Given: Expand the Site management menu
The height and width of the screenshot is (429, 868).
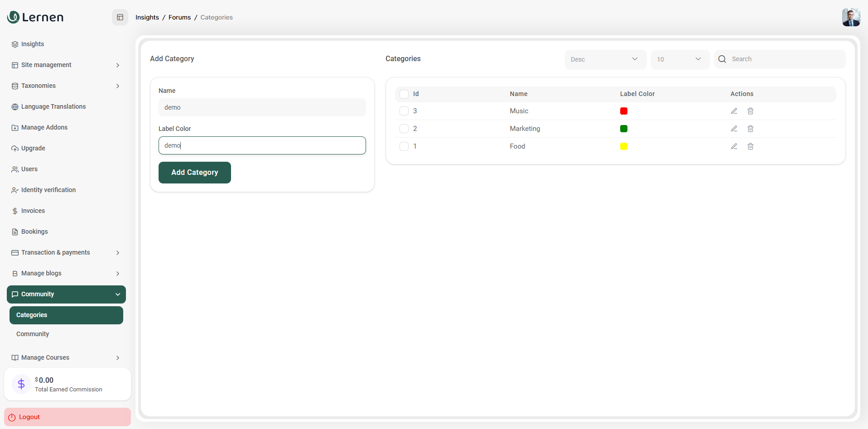Looking at the screenshot, I should 66,65.
